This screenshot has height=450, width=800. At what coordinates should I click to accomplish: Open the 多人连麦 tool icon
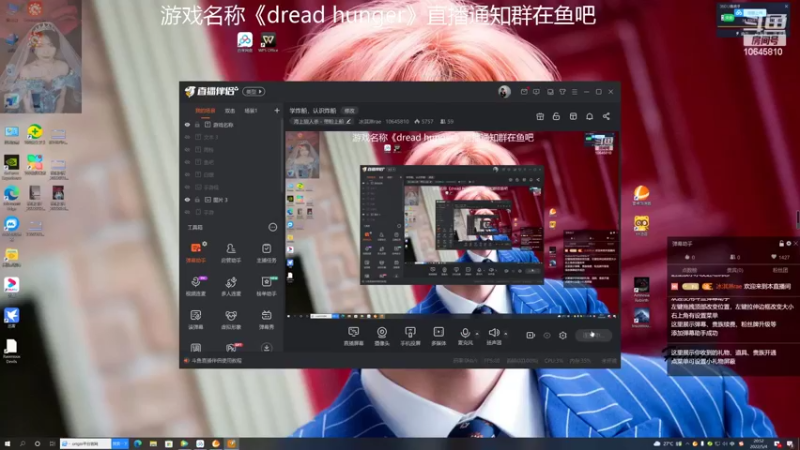[231, 286]
